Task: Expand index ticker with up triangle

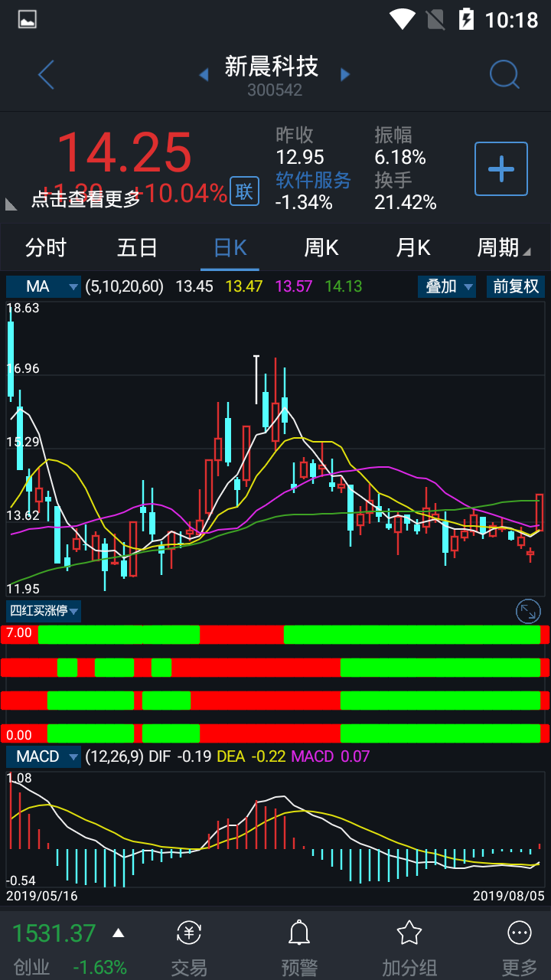Action: tap(118, 933)
